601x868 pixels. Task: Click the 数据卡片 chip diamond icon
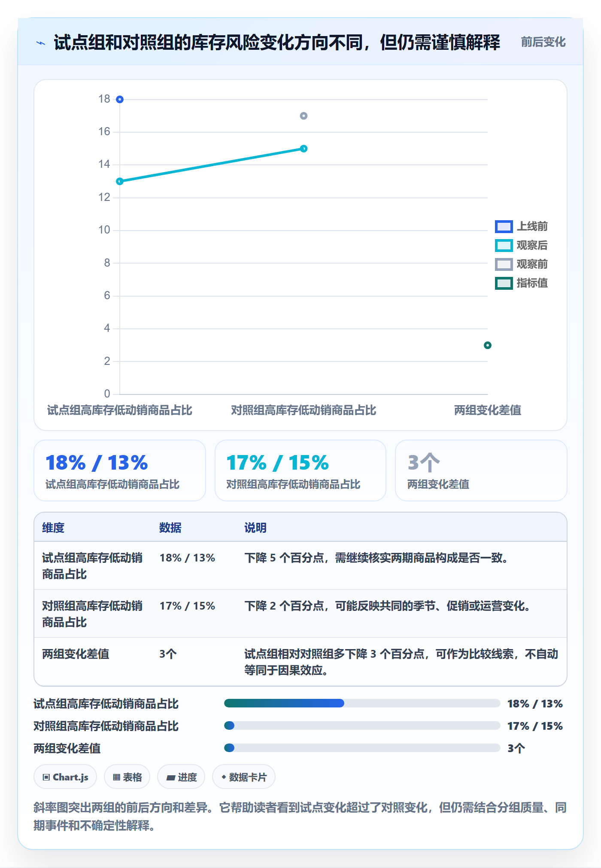(224, 777)
